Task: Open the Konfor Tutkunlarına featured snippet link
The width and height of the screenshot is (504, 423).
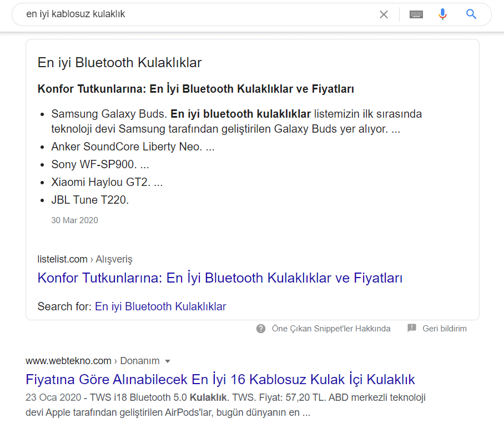Action: pos(219,278)
